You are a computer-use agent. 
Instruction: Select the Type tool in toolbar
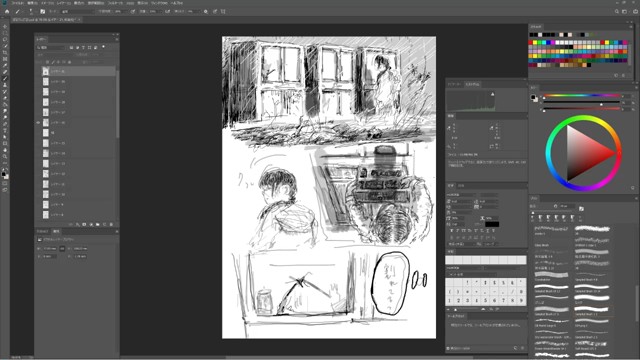5,131
